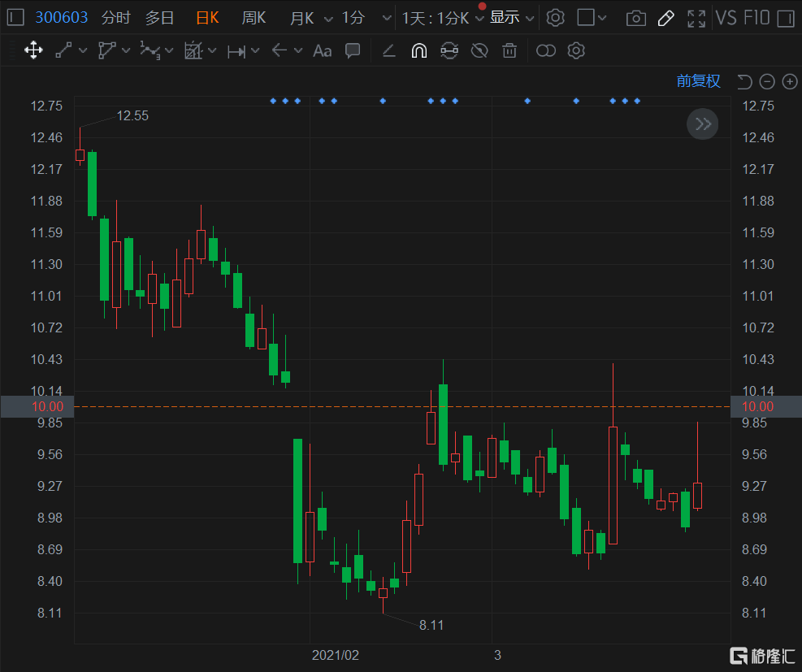Open chart settings hexagon icon in top bar
The image size is (802, 672).
[556, 18]
